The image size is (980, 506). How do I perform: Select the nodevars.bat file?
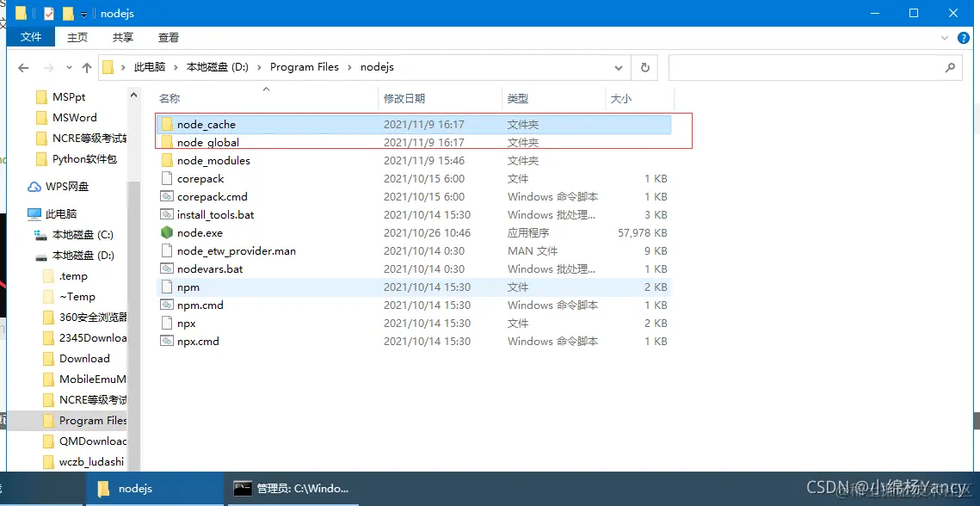coord(413,269)
